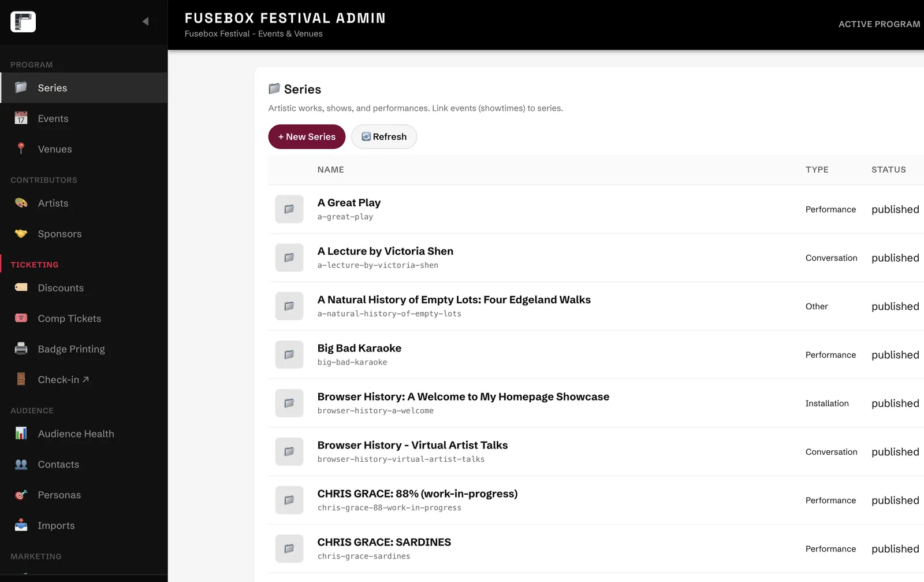Open the Active Program selector

[879, 24]
